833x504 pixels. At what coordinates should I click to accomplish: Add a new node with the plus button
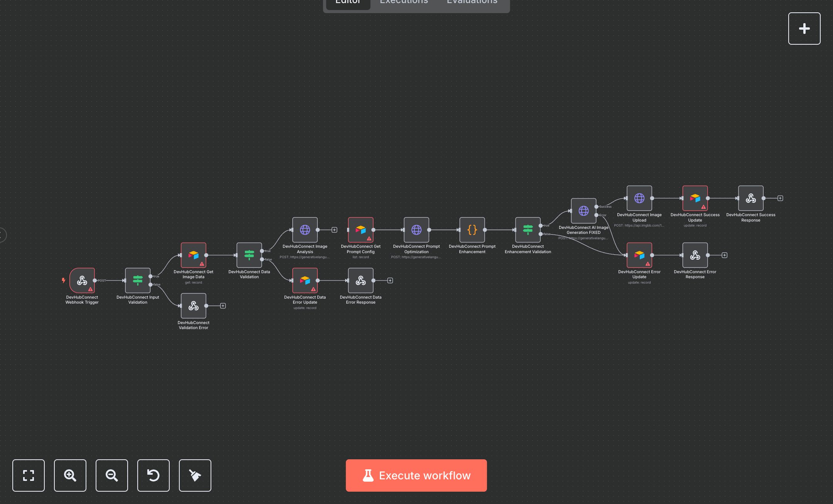(804, 28)
